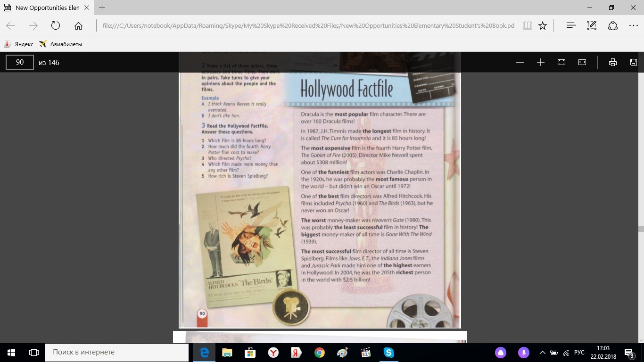Viewport: 644px width, 362px height.
Task: Click the taskbar microphone voice search icon
Action: (x=523, y=353)
